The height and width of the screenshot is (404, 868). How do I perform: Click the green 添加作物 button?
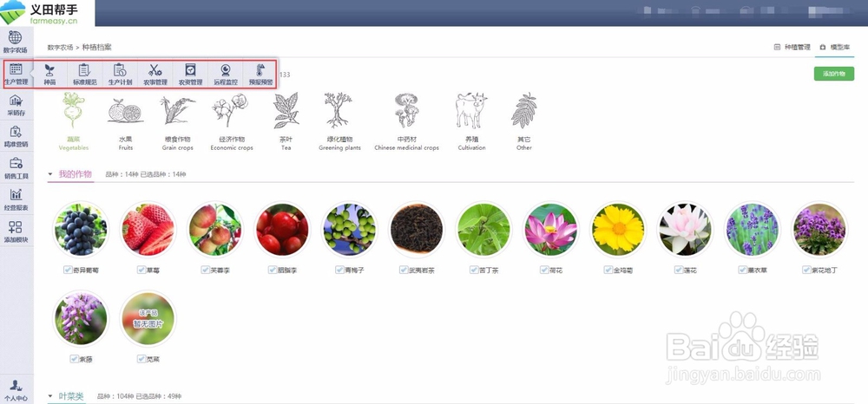(833, 74)
